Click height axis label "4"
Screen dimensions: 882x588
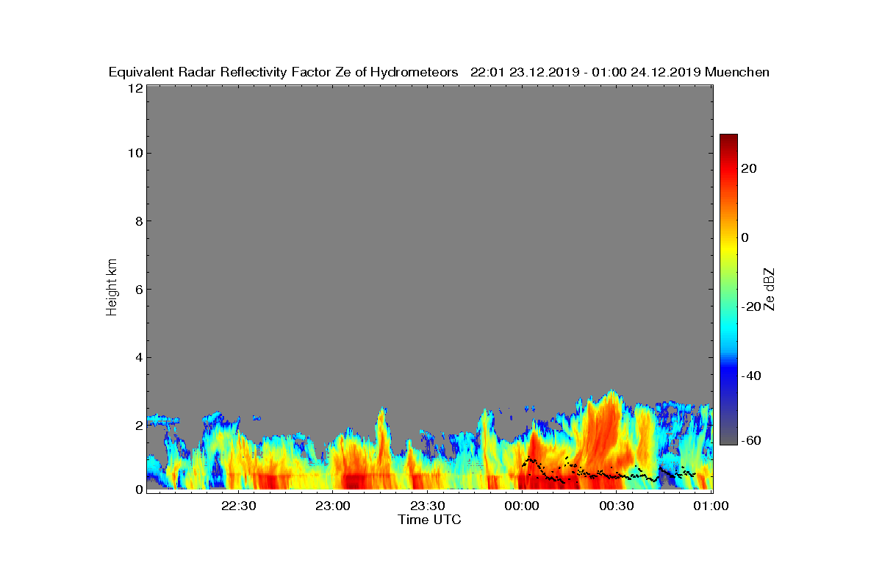pos(138,357)
